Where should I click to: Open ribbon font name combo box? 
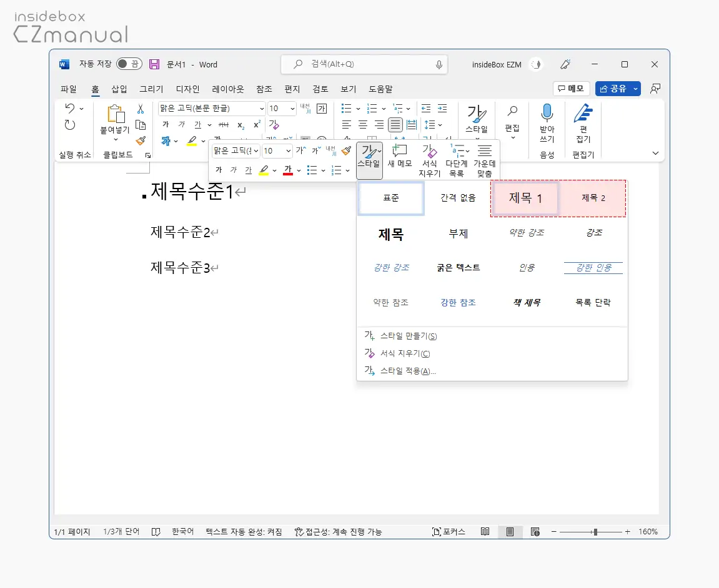coord(212,108)
